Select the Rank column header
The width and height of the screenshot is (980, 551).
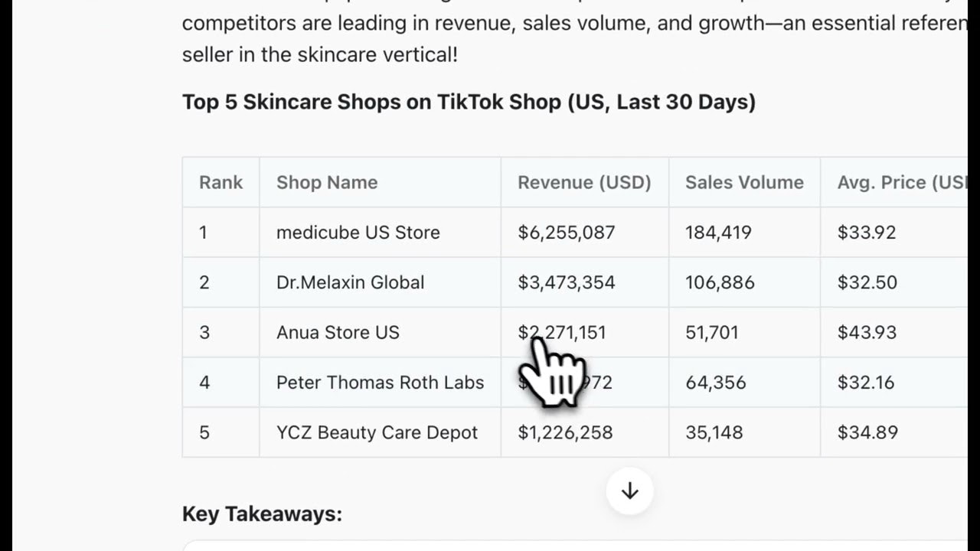tap(220, 182)
